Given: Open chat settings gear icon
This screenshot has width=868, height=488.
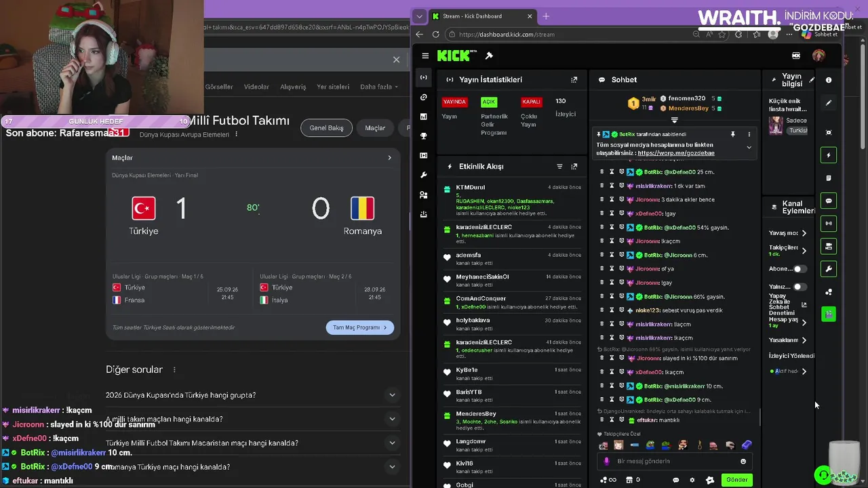Looking at the screenshot, I should click(x=692, y=480).
